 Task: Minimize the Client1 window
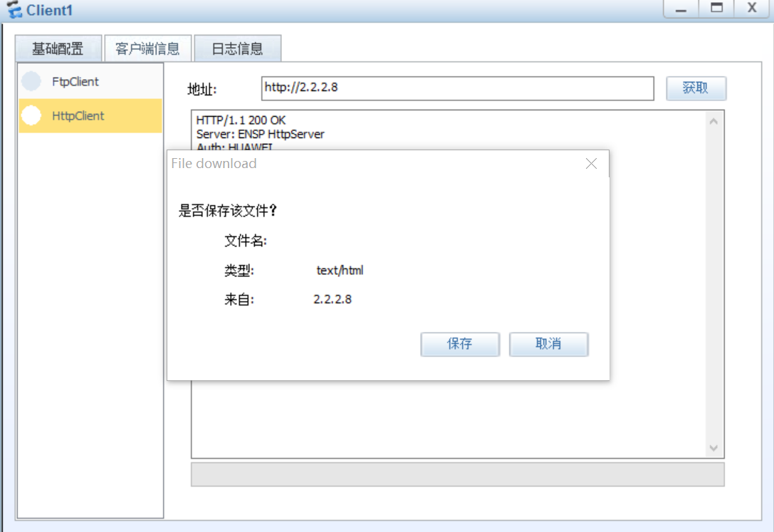[681, 9]
